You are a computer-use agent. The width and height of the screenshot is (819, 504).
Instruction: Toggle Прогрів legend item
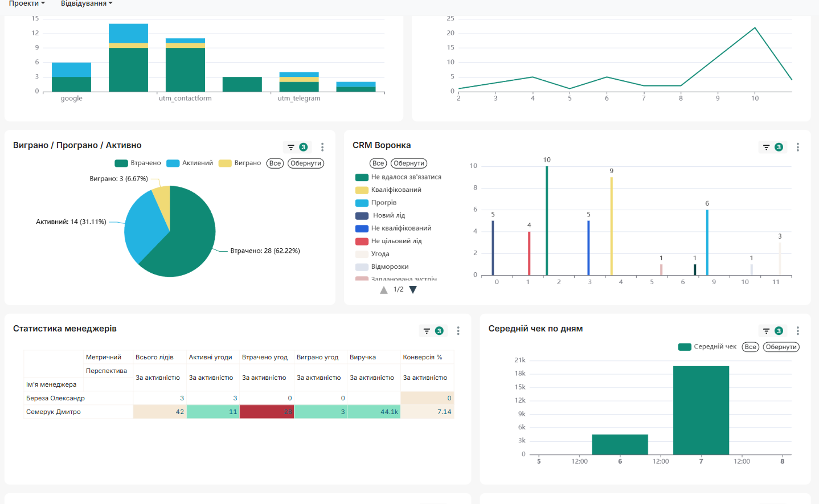[376, 203]
